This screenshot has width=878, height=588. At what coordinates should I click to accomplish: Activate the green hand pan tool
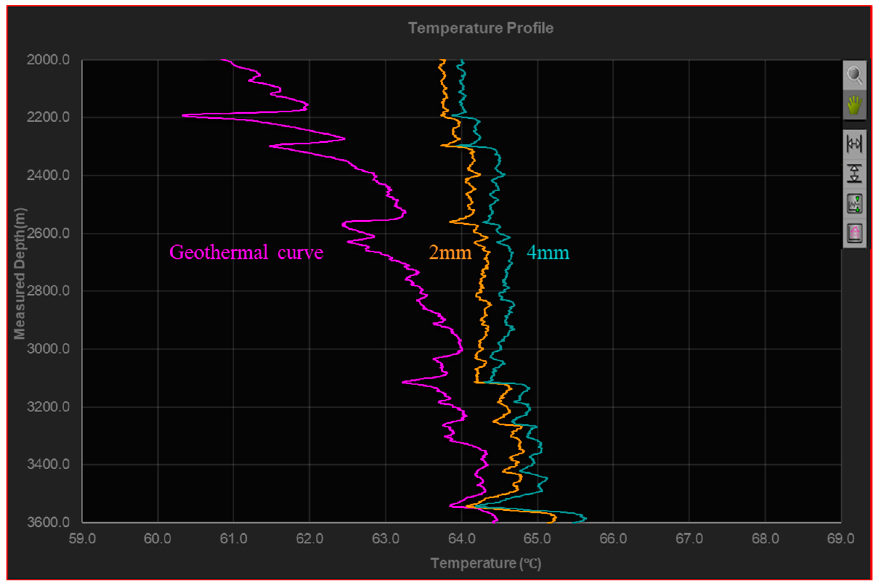tap(854, 105)
